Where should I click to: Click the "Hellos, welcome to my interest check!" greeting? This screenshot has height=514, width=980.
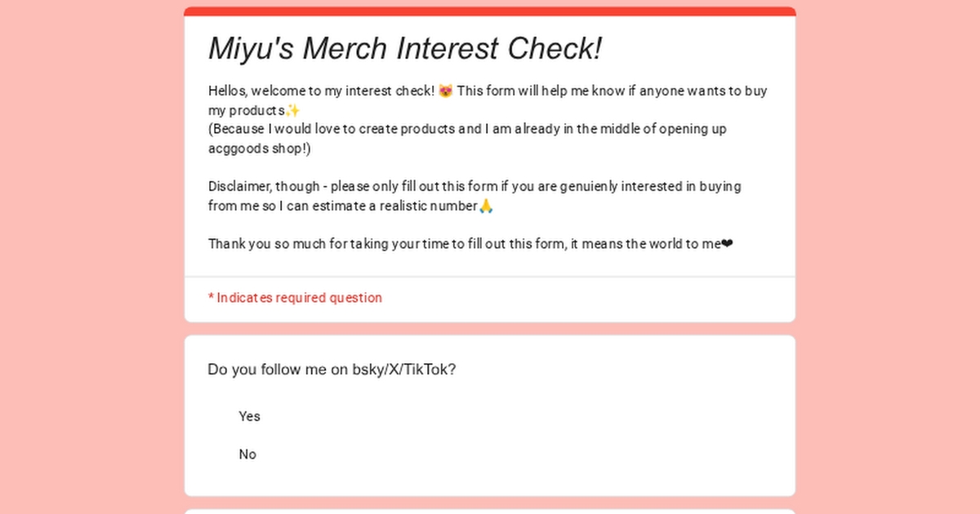[x=321, y=91]
